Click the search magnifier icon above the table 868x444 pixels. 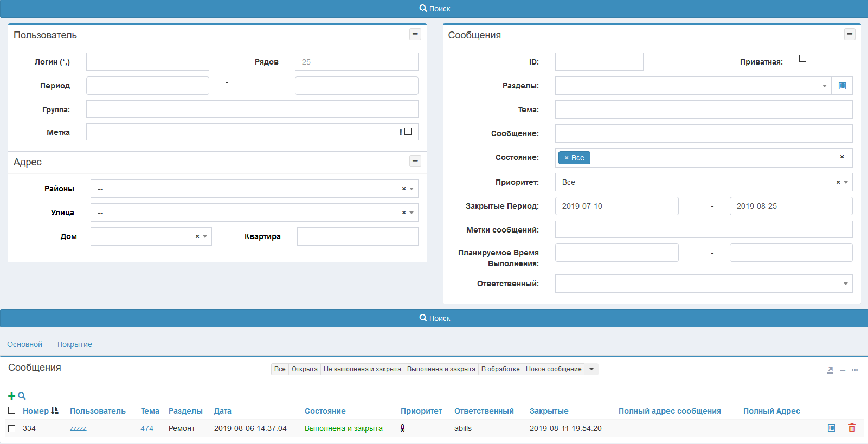point(22,396)
